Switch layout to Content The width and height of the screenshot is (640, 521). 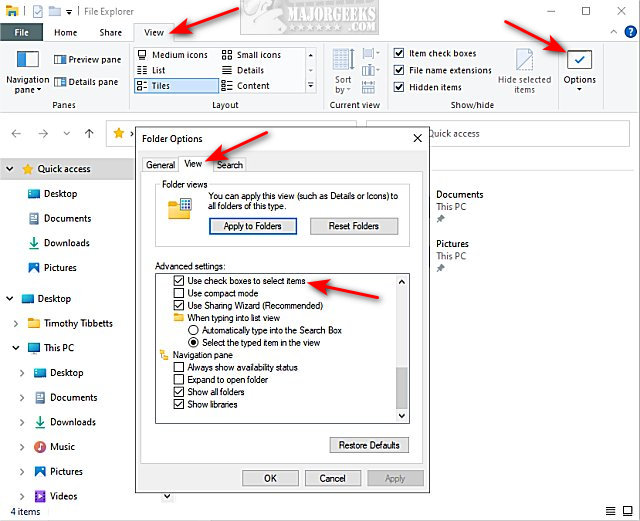(x=245, y=86)
